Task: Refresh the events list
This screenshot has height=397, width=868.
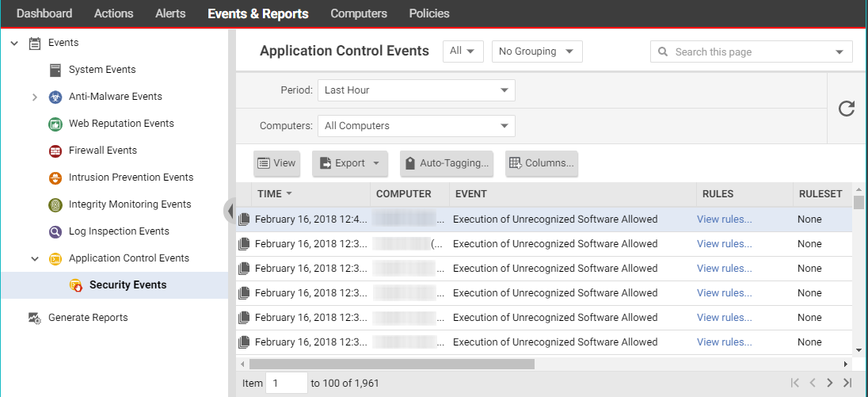Action: coord(847,109)
